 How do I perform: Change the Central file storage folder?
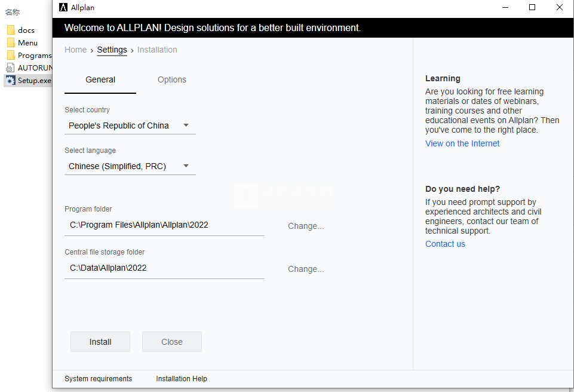coord(306,269)
